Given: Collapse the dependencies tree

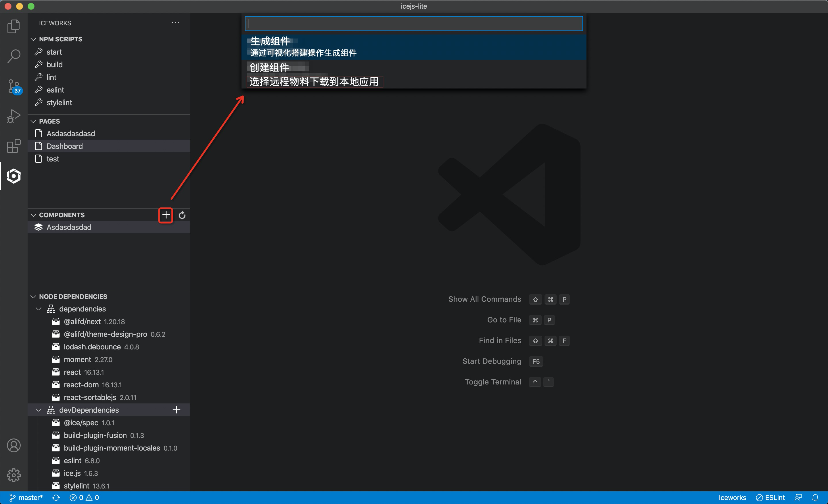Looking at the screenshot, I should [x=38, y=309].
